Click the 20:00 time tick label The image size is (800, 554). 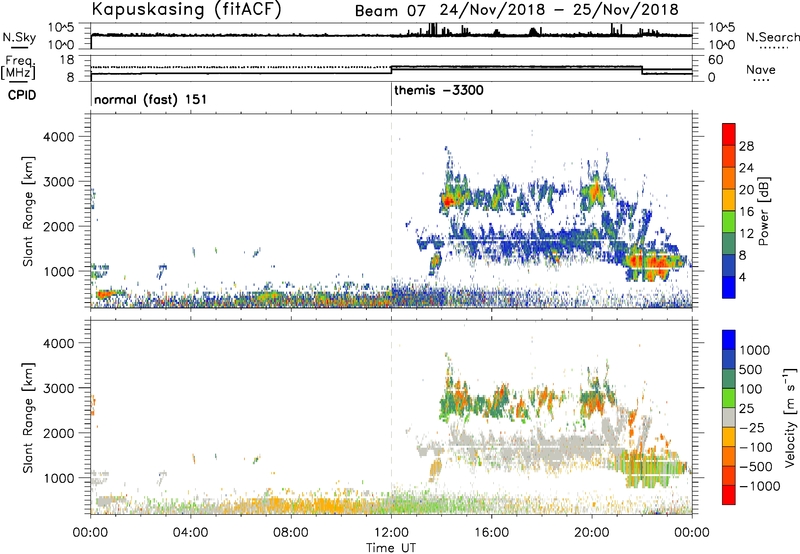point(591,533)
